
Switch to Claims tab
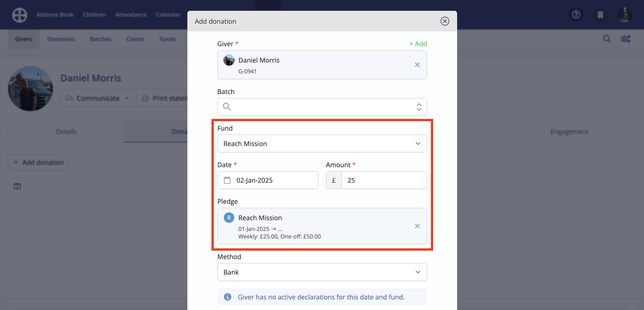(135, 39)
